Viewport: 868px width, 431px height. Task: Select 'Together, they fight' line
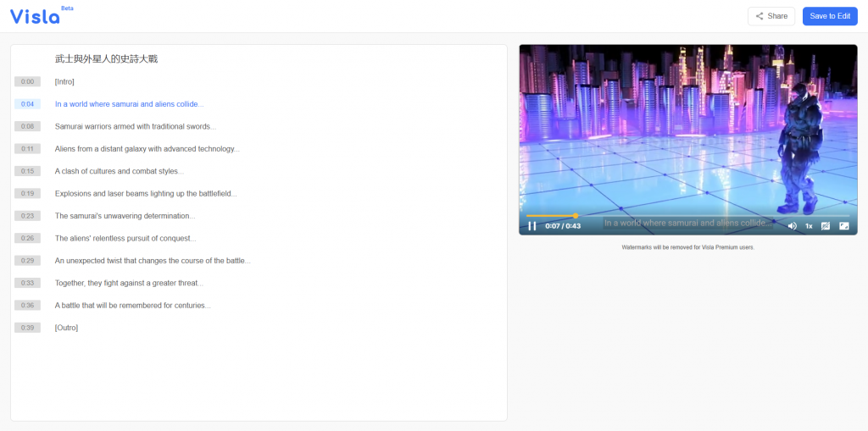pyautogui.click(x=129, y=284)
